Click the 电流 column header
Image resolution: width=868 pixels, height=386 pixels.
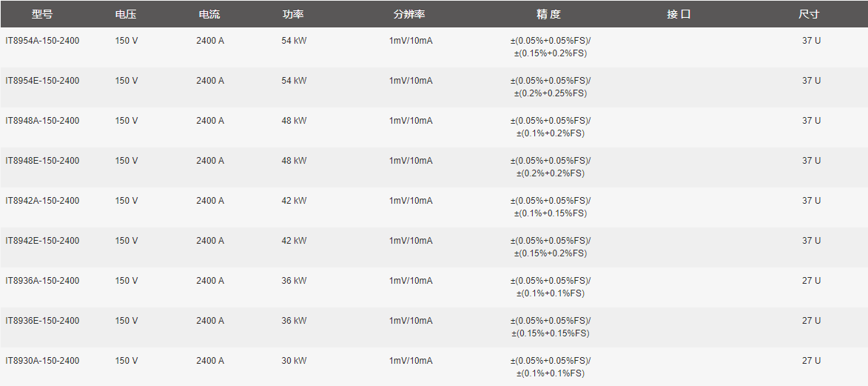(x=209, y=14)
